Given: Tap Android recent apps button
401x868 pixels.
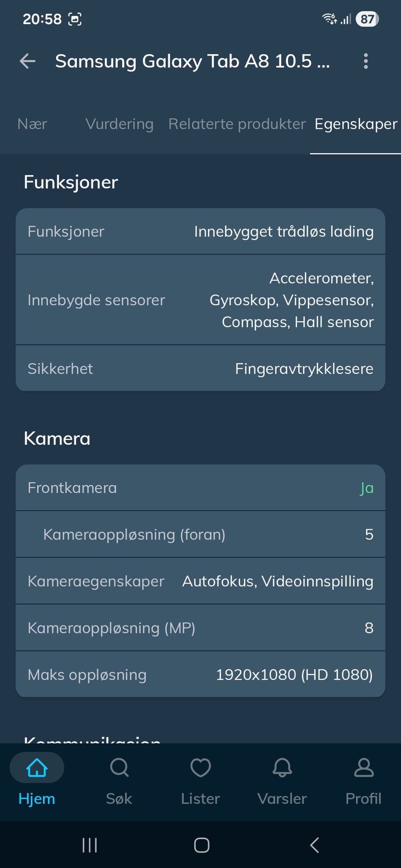Looking at the screenshot, I should (x=89, y=845).
